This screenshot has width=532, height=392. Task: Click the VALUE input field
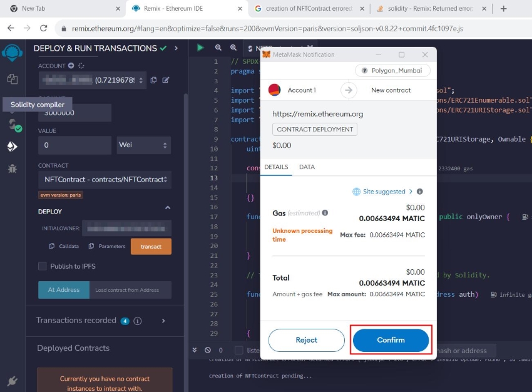pyautogui.click(x=75, y=145)
